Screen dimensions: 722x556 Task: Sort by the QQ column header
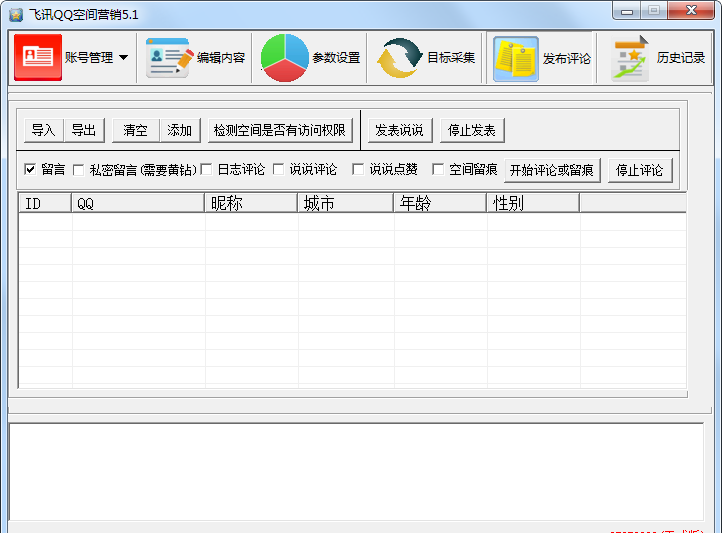[138, 203]
